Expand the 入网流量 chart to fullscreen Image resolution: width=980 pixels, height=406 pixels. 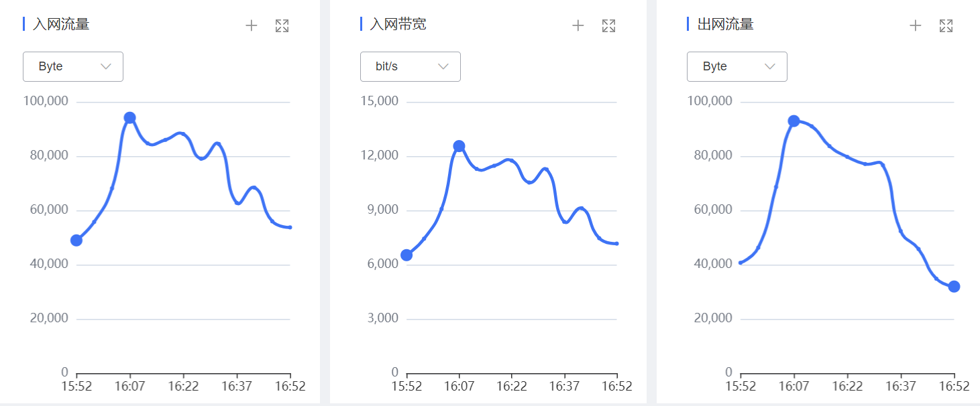tap(282, 25)
